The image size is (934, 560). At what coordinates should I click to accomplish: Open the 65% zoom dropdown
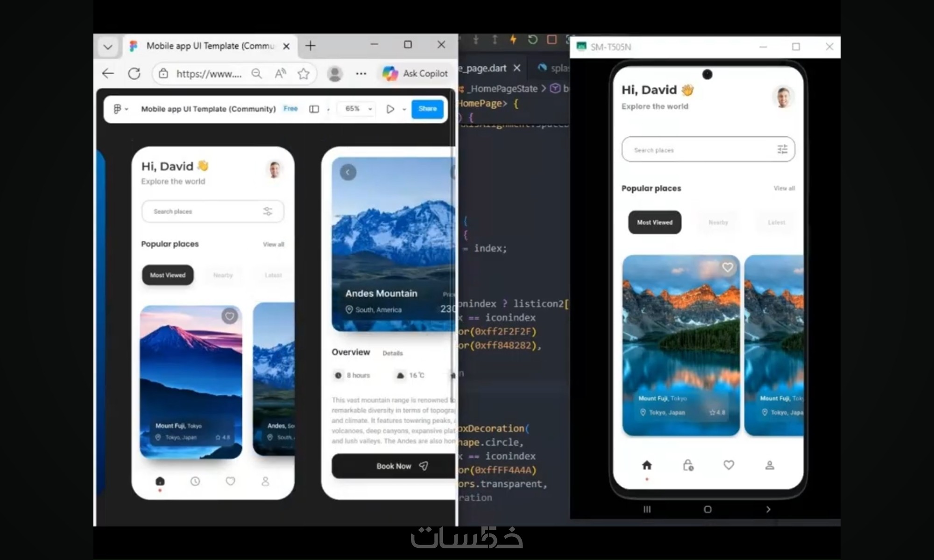coord(358,109)
